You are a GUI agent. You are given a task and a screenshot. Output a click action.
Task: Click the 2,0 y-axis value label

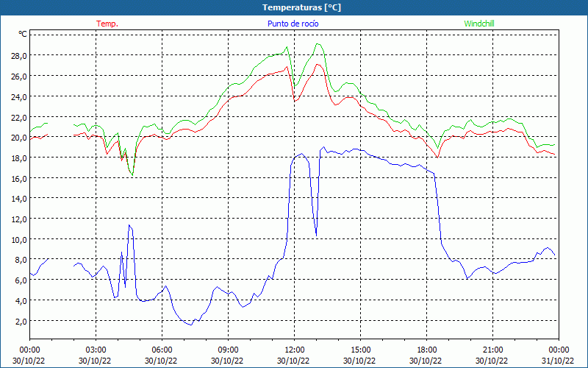[21, 322]
